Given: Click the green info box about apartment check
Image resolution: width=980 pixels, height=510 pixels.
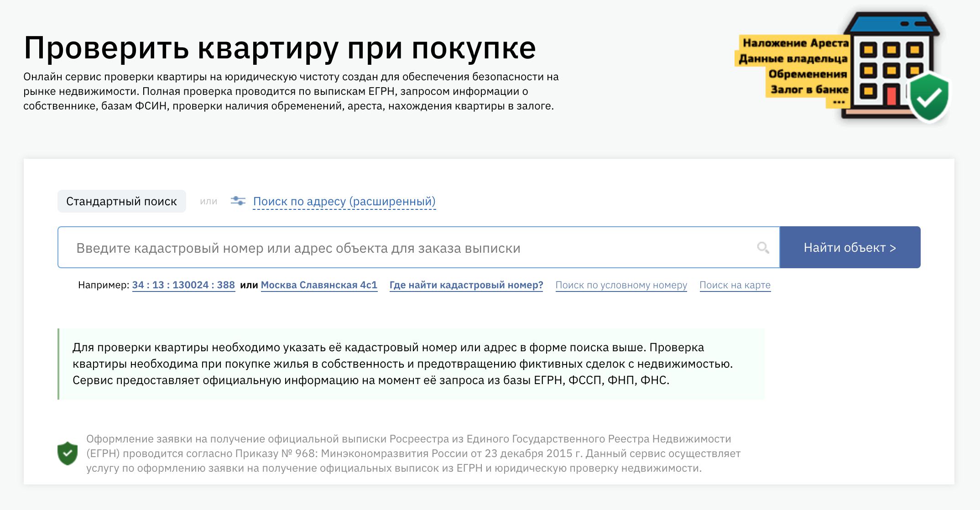Looking at the screenshot, I should (411, 364).
